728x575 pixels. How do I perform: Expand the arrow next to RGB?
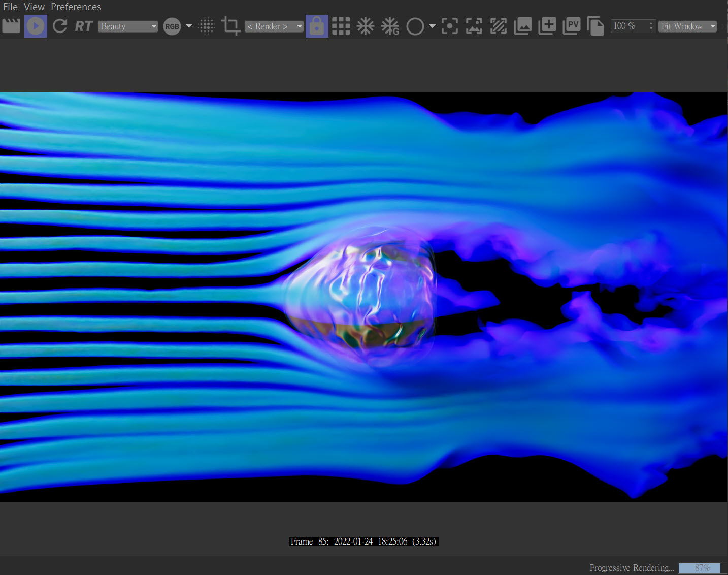point(189,26)
